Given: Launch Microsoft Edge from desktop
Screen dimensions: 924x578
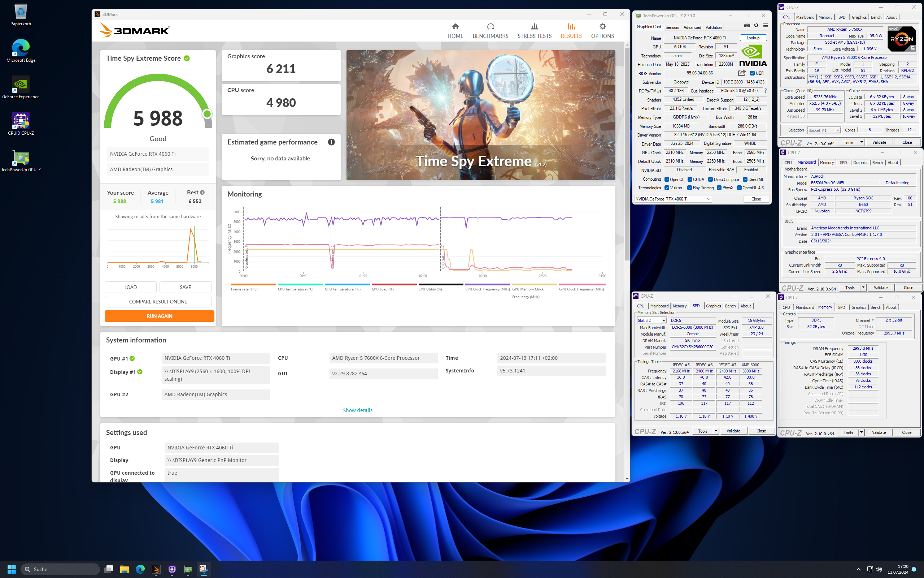Looking at the screenshot, I should click(21, 51).
